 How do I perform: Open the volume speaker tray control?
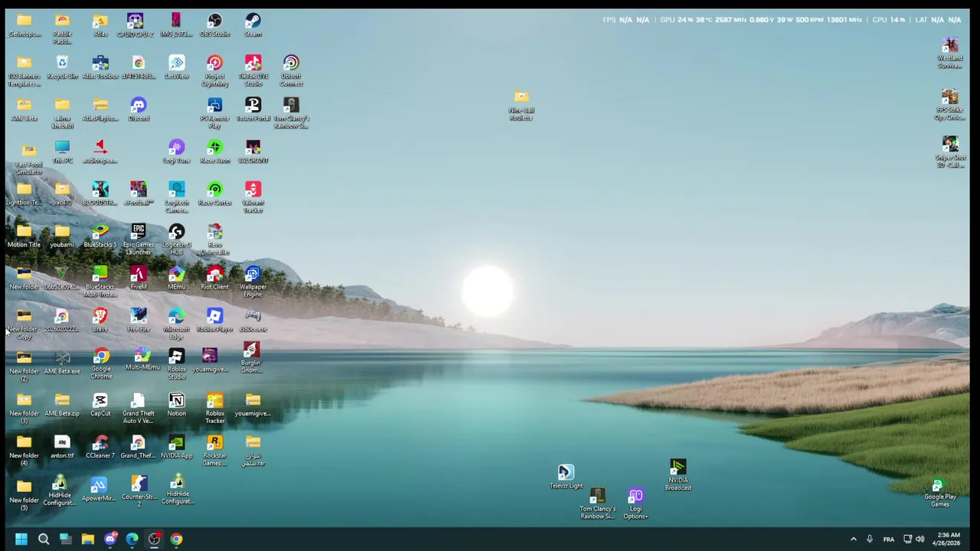[920, 539]
